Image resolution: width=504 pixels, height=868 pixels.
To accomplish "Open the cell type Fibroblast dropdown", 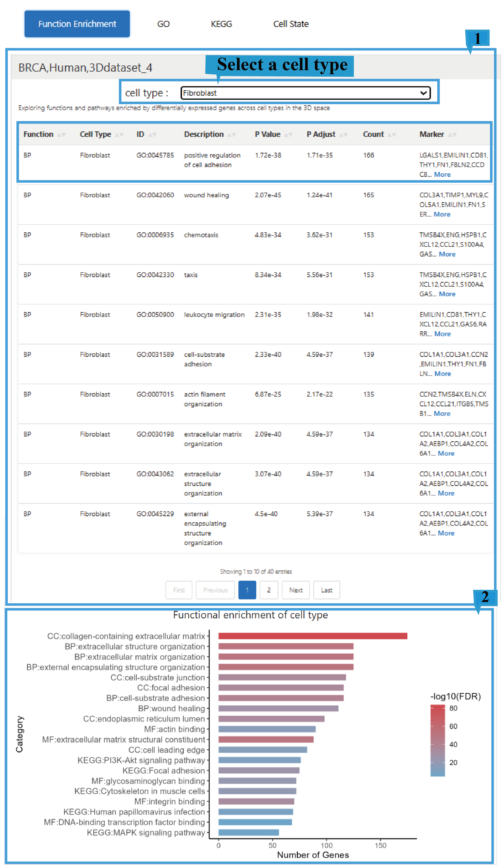I will [305, 93].
